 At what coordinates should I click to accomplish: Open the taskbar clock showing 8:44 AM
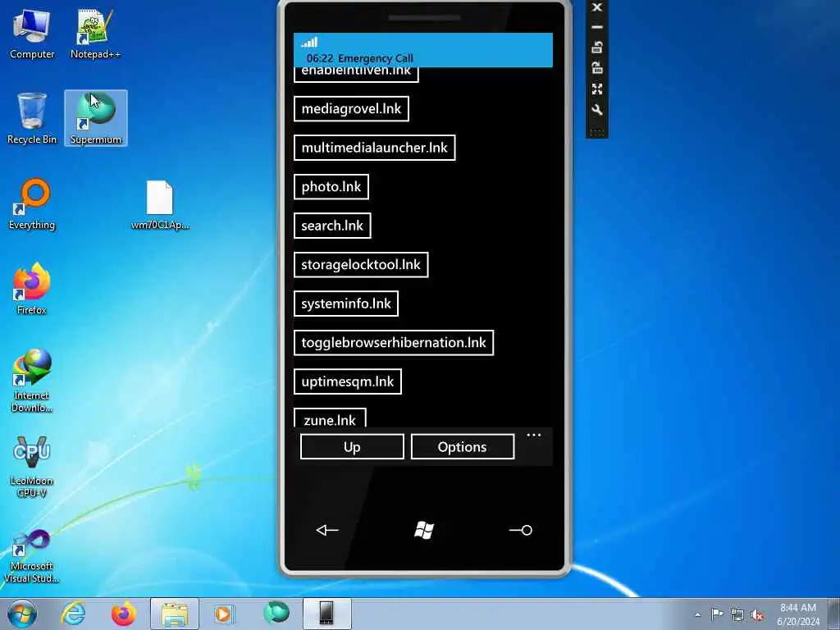pos(798,614)
